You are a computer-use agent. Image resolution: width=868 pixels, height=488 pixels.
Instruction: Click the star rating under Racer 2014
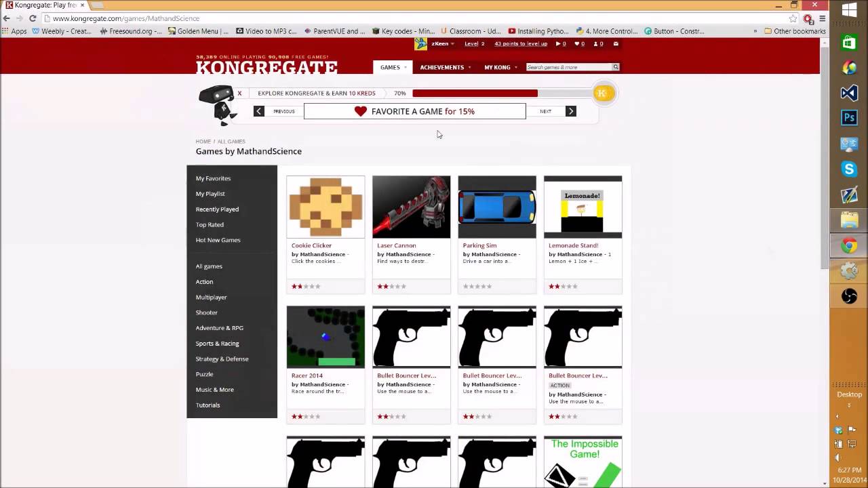point(306,417)
